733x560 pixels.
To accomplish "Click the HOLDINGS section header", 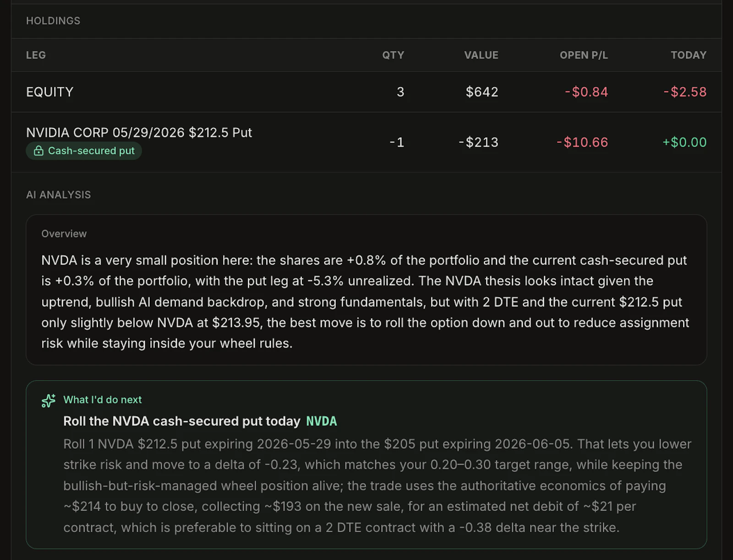I will (53, 21).
